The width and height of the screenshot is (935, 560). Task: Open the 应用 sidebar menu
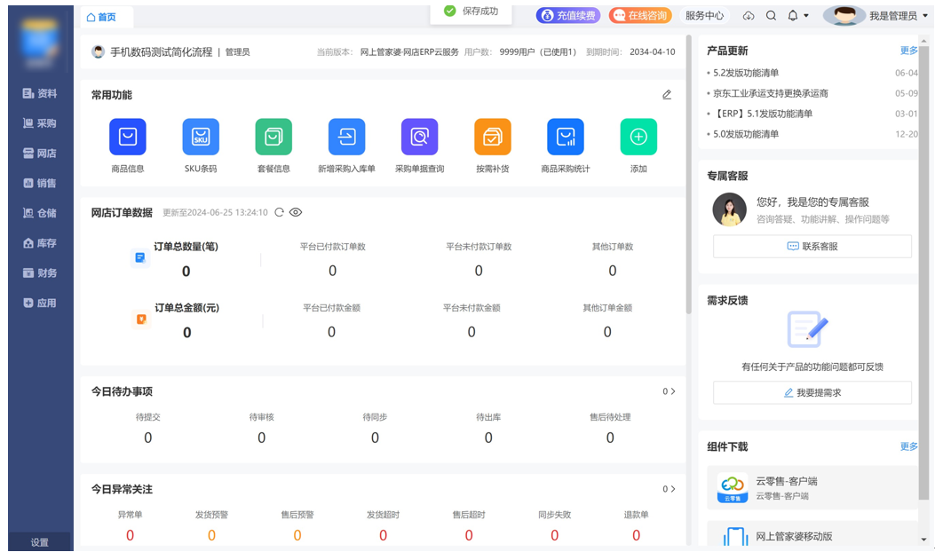pyautogui.click(x=40, y=303)
